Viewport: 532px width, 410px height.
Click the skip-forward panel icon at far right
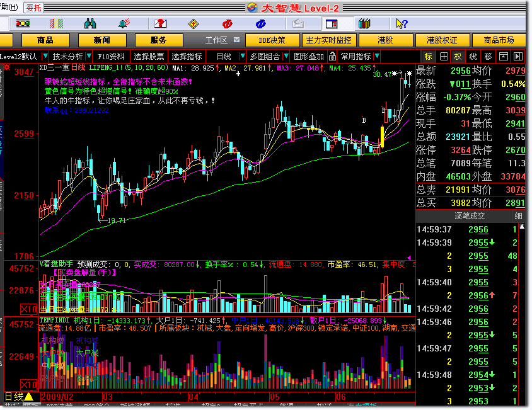pos(518,56)
